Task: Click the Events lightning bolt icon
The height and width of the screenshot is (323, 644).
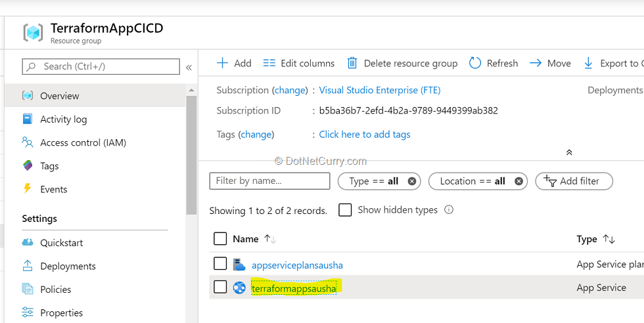Action: coord(27,189)
